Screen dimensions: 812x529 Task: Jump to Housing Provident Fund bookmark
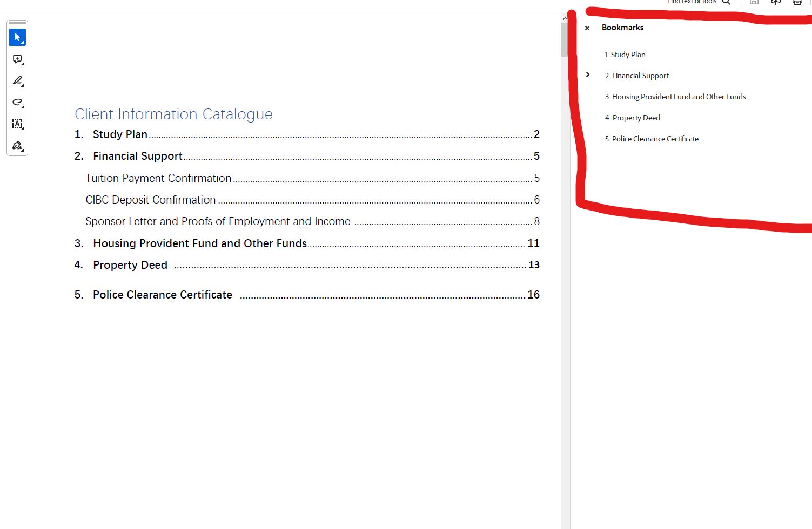675,97
